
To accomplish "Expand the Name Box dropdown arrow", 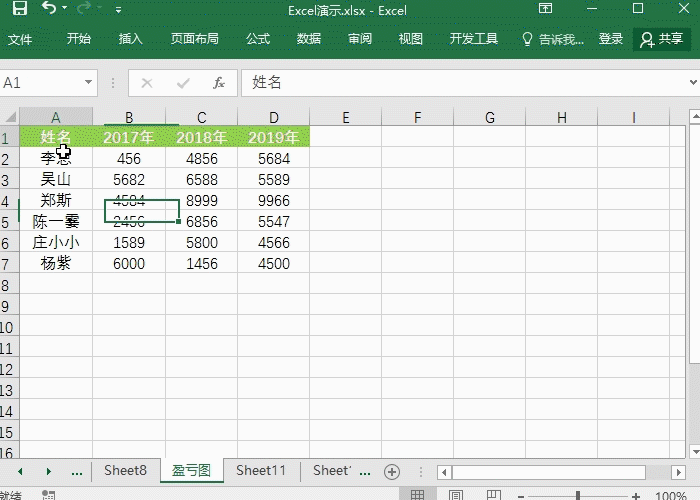I will click(88, 82).
